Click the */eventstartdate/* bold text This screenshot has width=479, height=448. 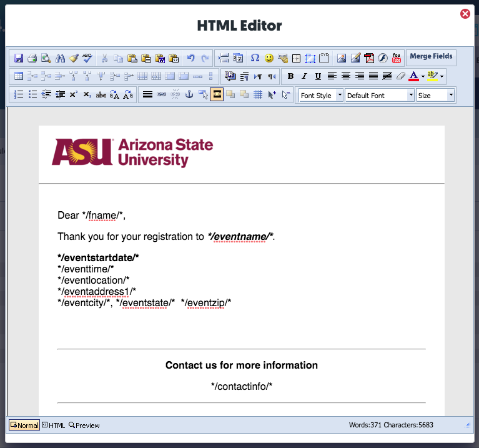click(x=98, y=257)
